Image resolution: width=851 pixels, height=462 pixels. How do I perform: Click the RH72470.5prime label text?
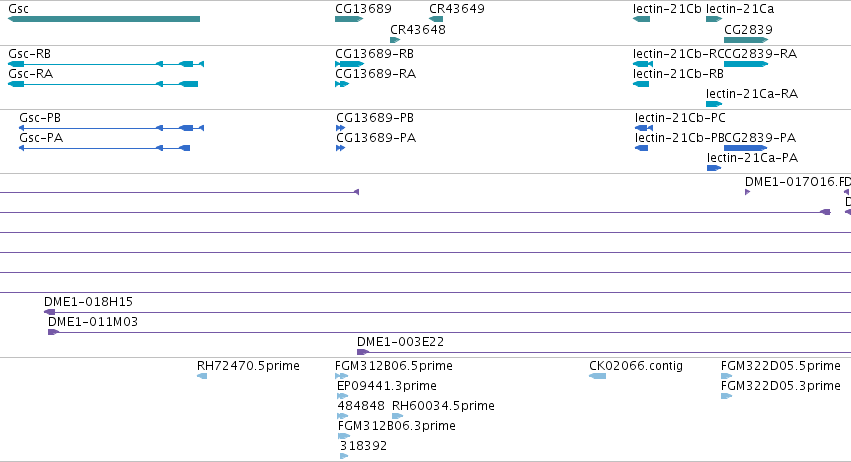point(248,366)
